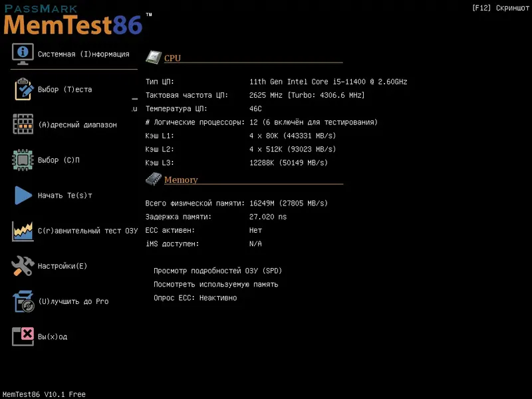This screenshot has width=532, height=399.
Task: Click ECC активен value Нет
Action: click(x=255, y=230)
